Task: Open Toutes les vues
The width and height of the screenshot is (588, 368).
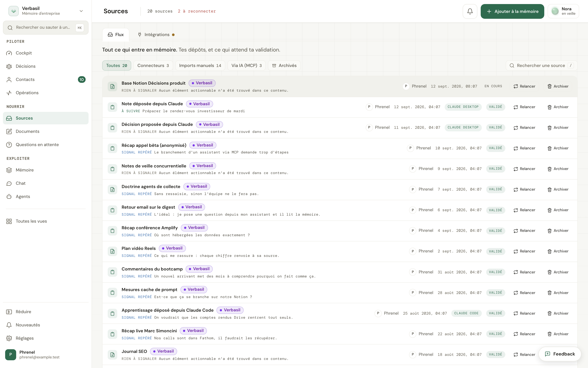Action: (46, 221)
